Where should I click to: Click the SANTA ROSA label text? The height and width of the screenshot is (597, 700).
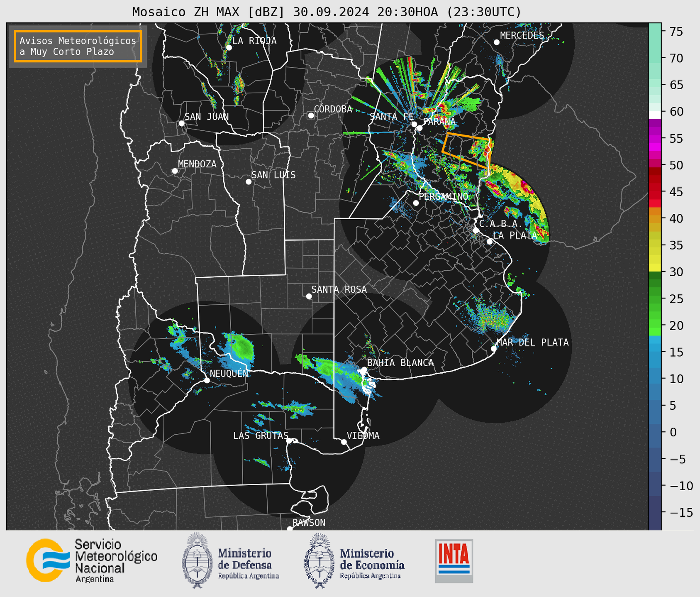pyautogui.click(x=339, y=289)
